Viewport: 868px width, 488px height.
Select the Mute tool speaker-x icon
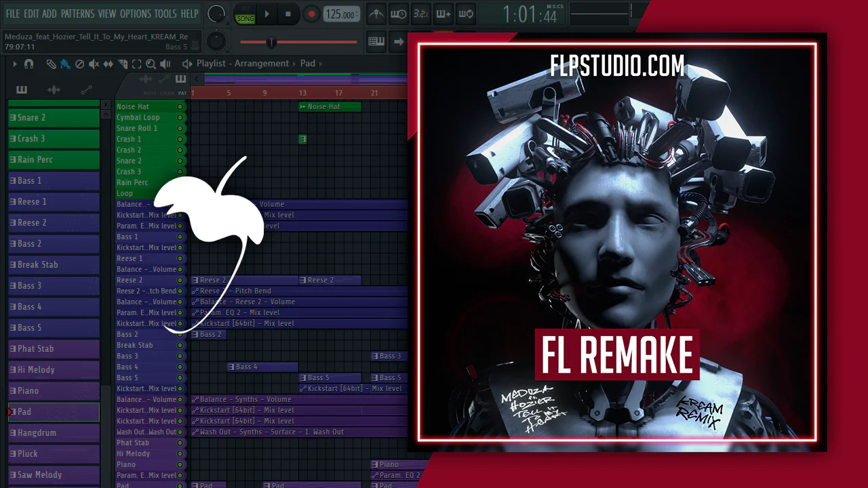pos(94,64)
